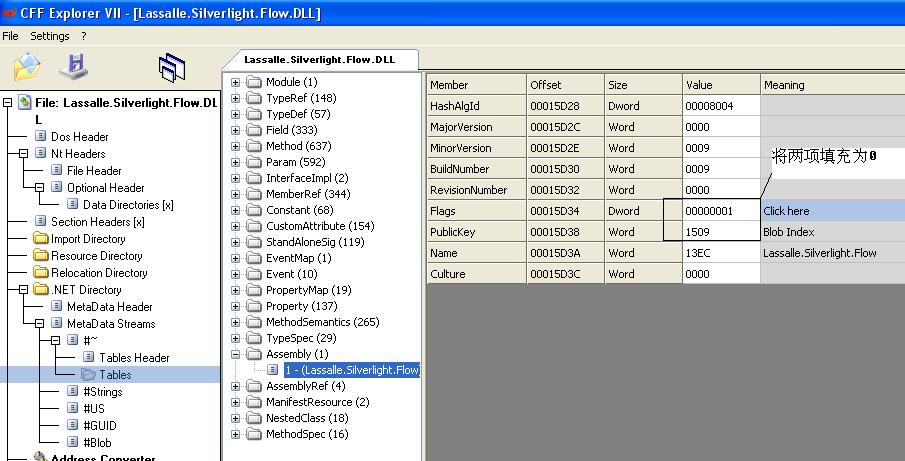Click the PublicKey value field 1509
Viewport: 905px width, 461px height.
[x=721, y=232]
